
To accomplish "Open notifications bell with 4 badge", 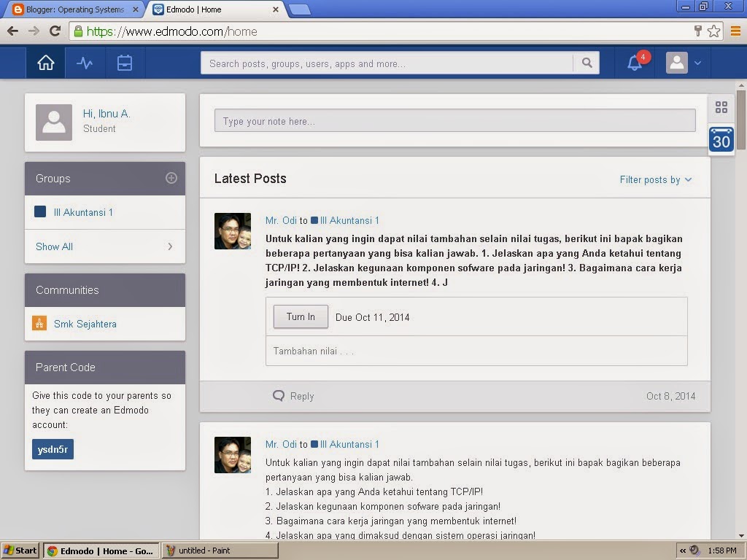I will (x=635, y=63).
